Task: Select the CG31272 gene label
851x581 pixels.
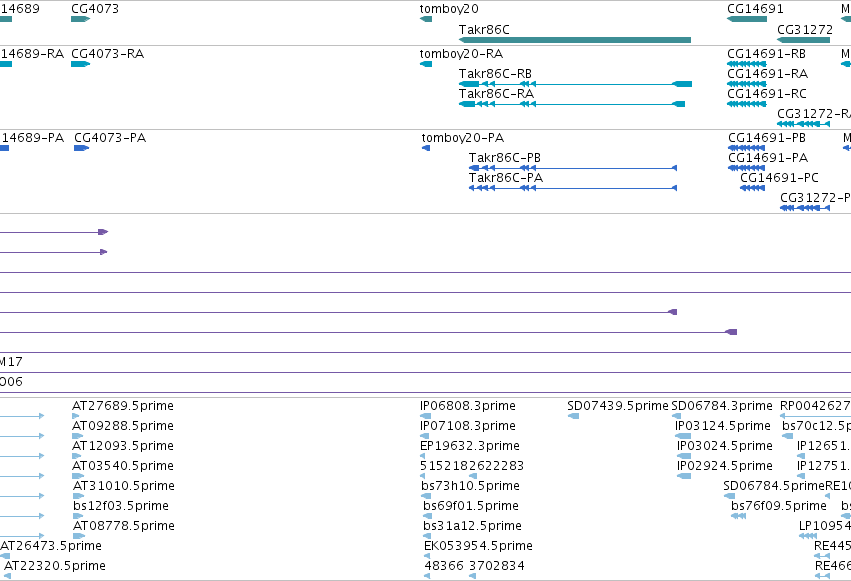Action: pyautogui.click(x=805, y=29)
